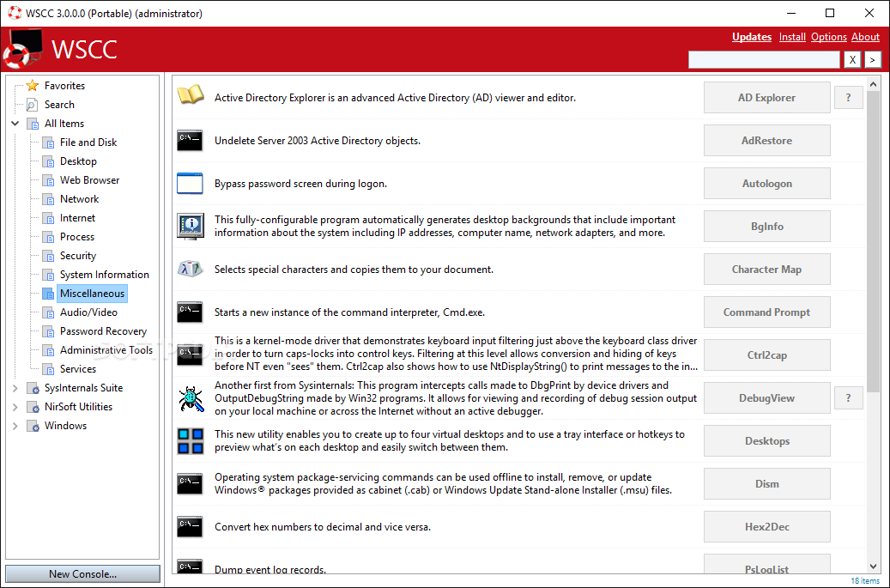The width and height of the screenshot is (890, 588).
Task: Launch DebugView
Action: click(766, 397)
